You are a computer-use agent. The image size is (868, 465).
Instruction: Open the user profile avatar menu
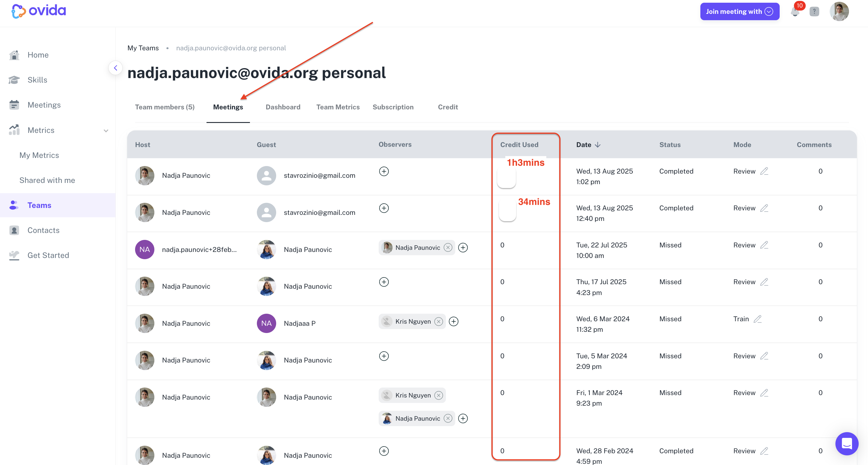pyautogui.click(x=839, y=11)
